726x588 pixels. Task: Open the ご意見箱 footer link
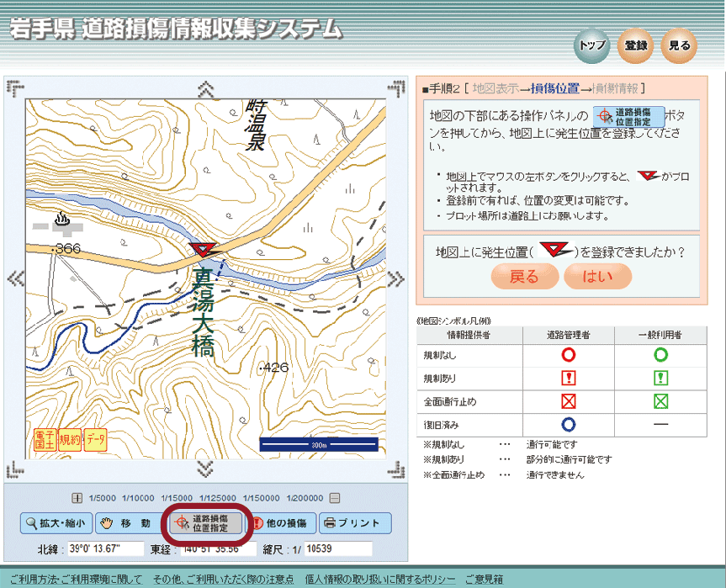(x=484, y=580)
